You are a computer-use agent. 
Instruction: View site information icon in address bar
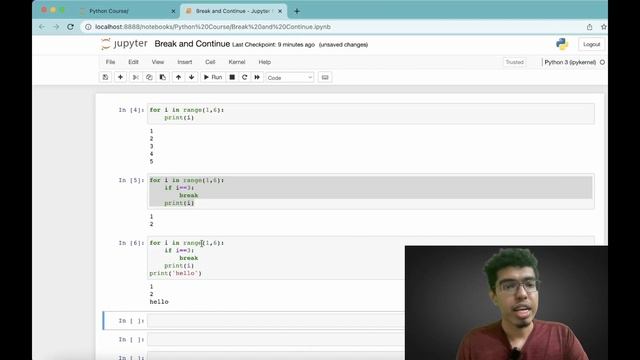tap(88, 27)
